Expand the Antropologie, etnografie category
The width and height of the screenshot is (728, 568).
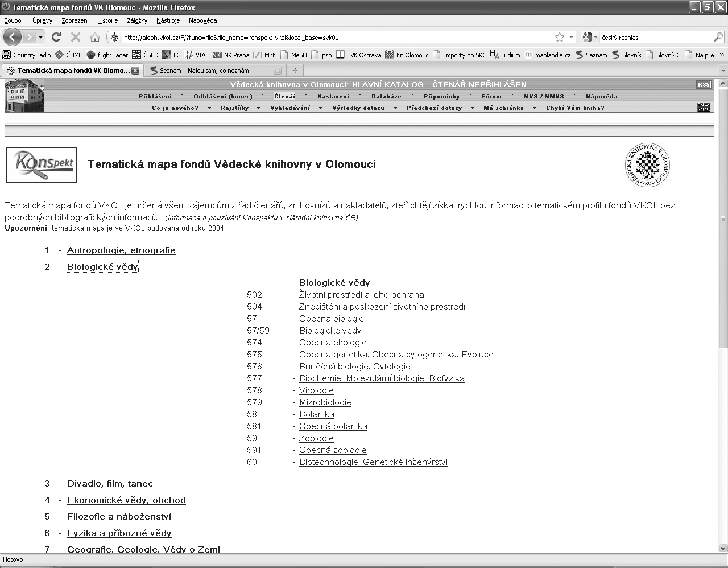(121, 250)
